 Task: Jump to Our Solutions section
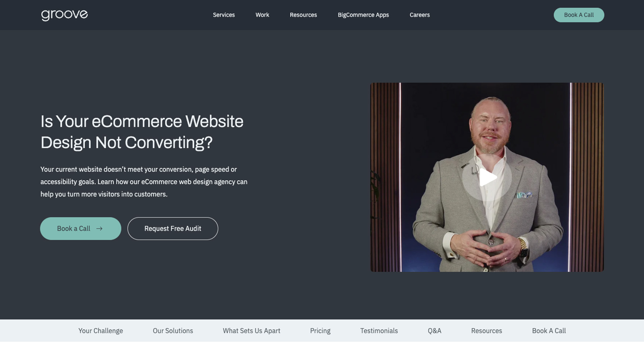click(173, 331)
